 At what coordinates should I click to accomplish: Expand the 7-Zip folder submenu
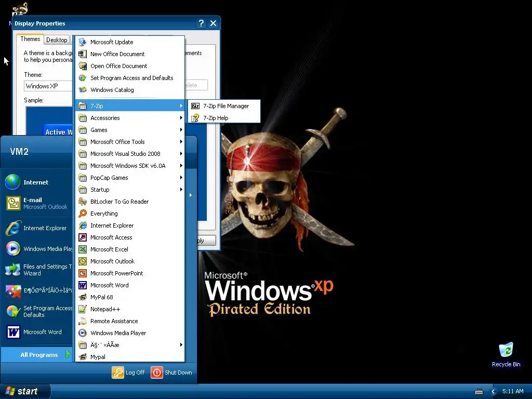(x=130, y=106)
